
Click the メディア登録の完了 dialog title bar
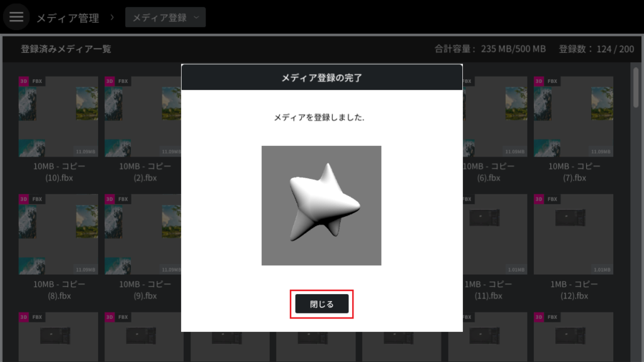(x=321, y=77)
